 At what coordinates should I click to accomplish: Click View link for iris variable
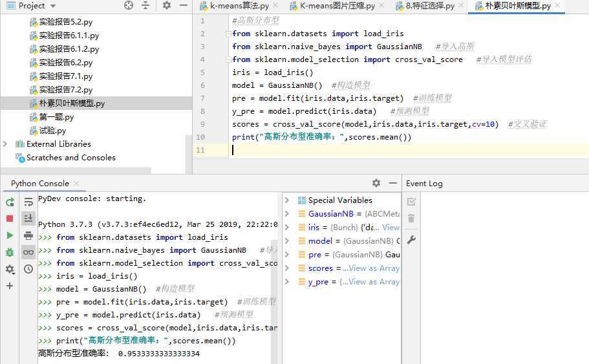click(x=391, y=228)
